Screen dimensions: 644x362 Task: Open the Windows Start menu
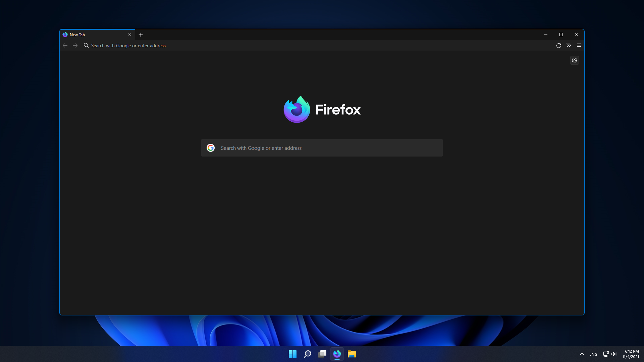(292, 354)
